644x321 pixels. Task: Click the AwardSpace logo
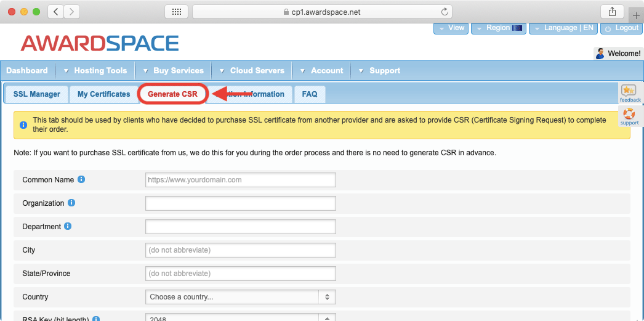click(100, 43)
